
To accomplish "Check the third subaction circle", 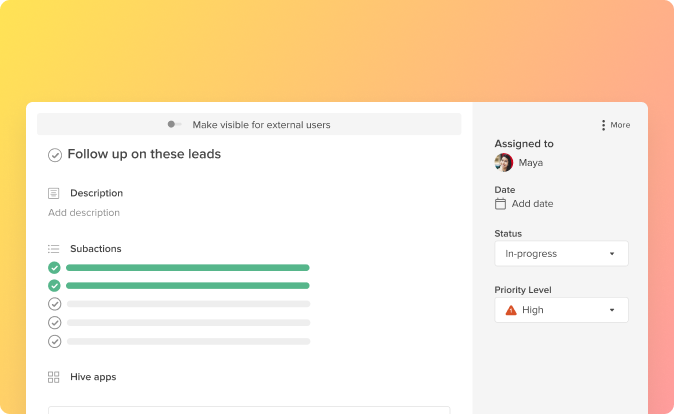I will pyautogui.click(x=54, y=304).
